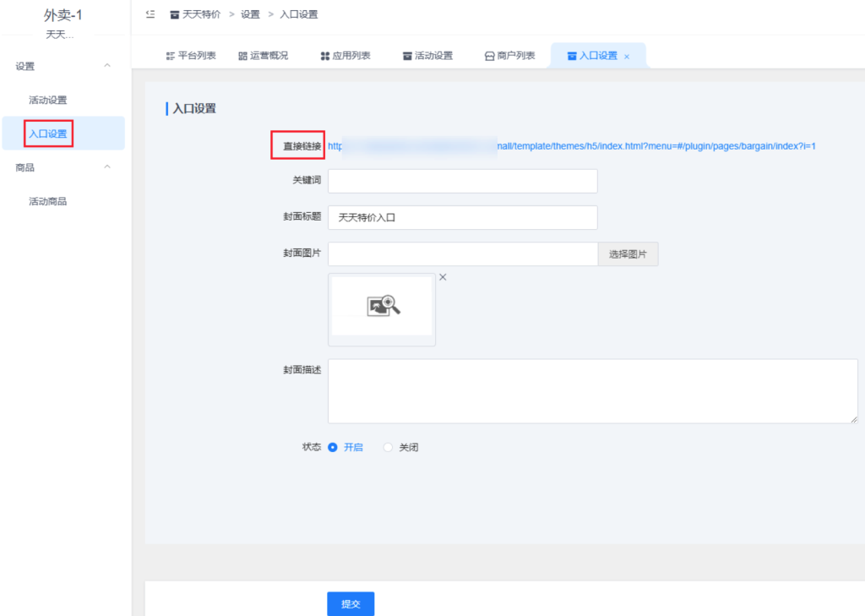Open the 平台列表 tab
865x616 pixels.
click(x=190, y=56)
